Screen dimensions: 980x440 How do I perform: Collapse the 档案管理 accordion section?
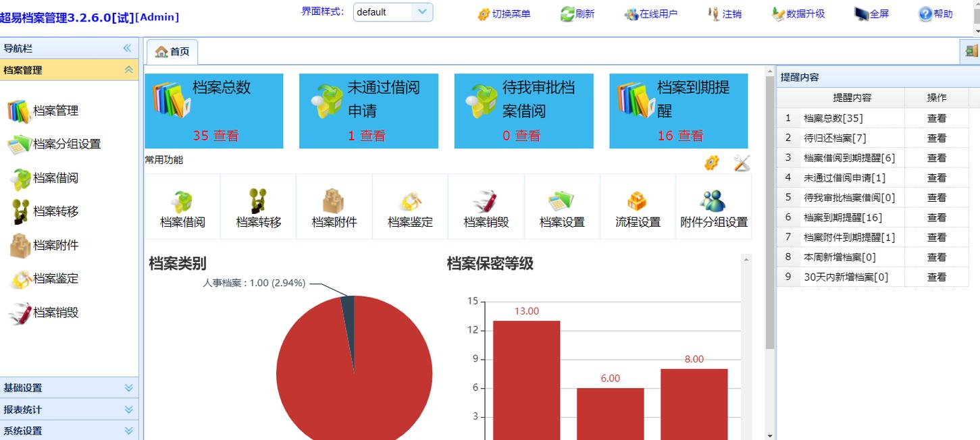click(128, 70)
